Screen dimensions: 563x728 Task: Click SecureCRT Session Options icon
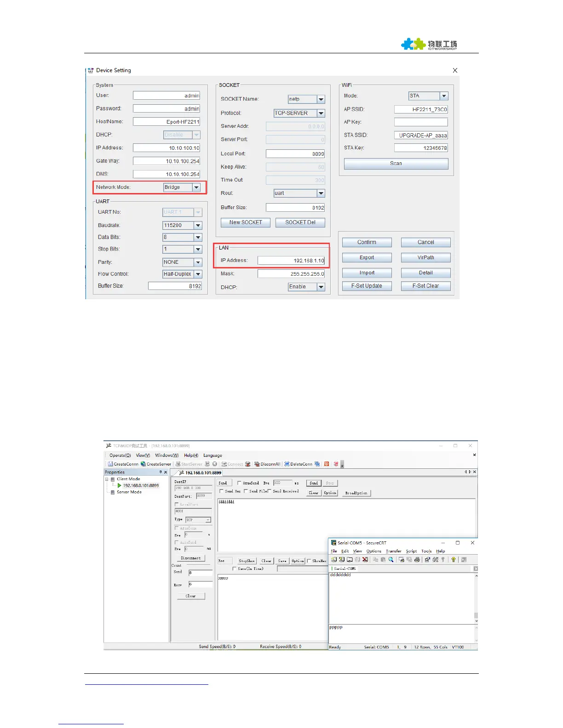pos(428,559)
